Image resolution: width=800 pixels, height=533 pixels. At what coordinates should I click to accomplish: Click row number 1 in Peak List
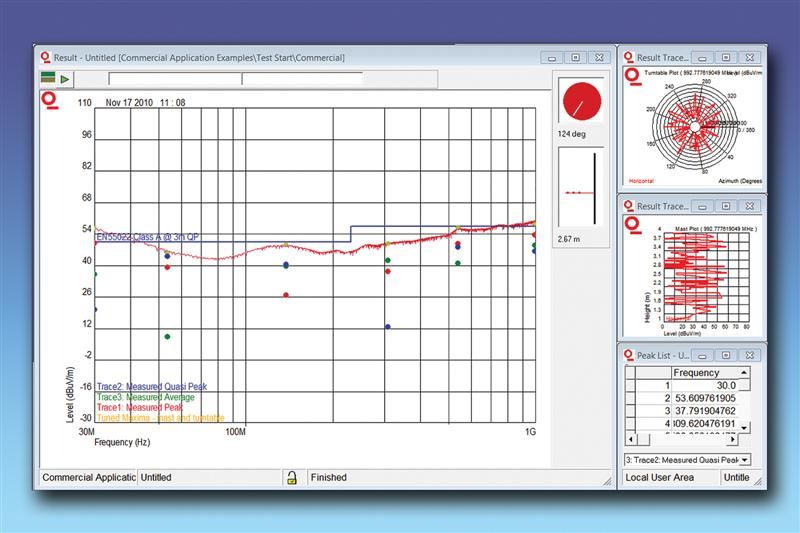(x=654, y=385)
